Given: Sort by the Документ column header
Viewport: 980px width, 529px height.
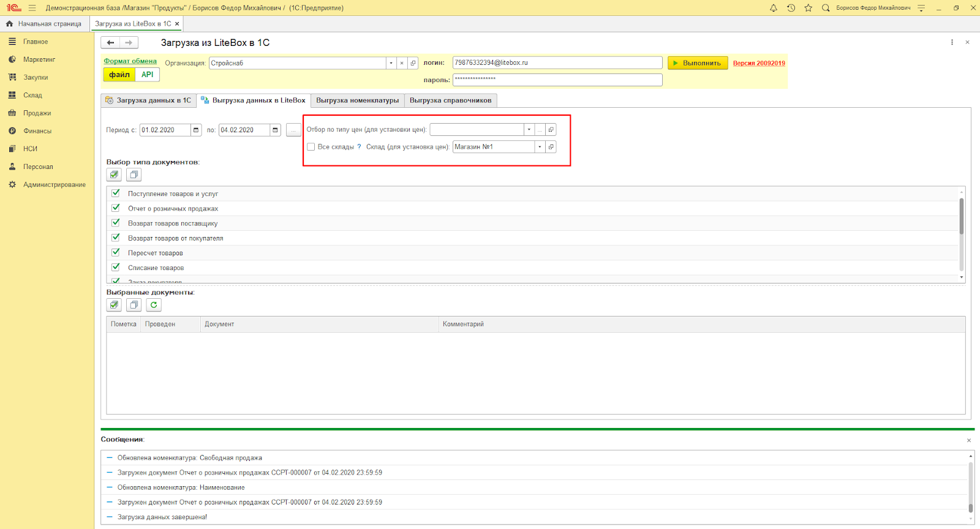Looking at the screenshot, I should pyautogui.click(x=319, y=324).
